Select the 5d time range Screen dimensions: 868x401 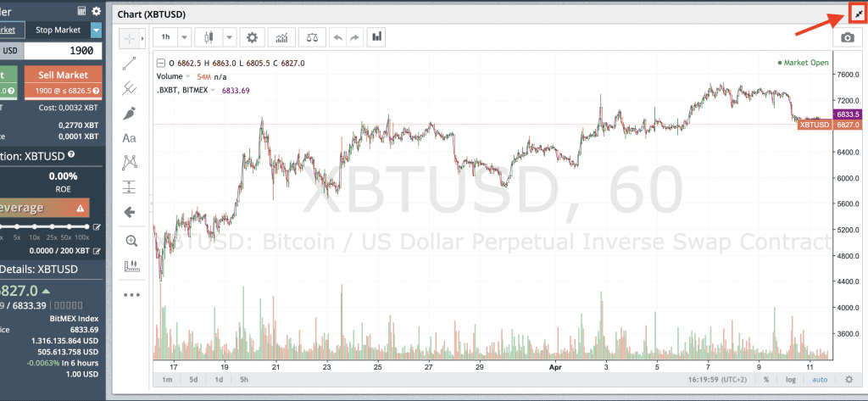coord(193,380)
